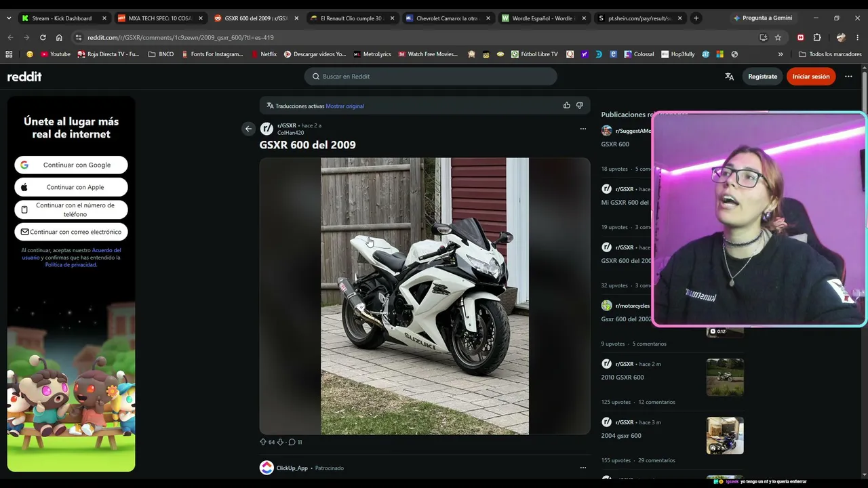This screenshot has height=488, width=868.
Task: Switch to Chevrolet Camaro tab
Action: (446, 18)
